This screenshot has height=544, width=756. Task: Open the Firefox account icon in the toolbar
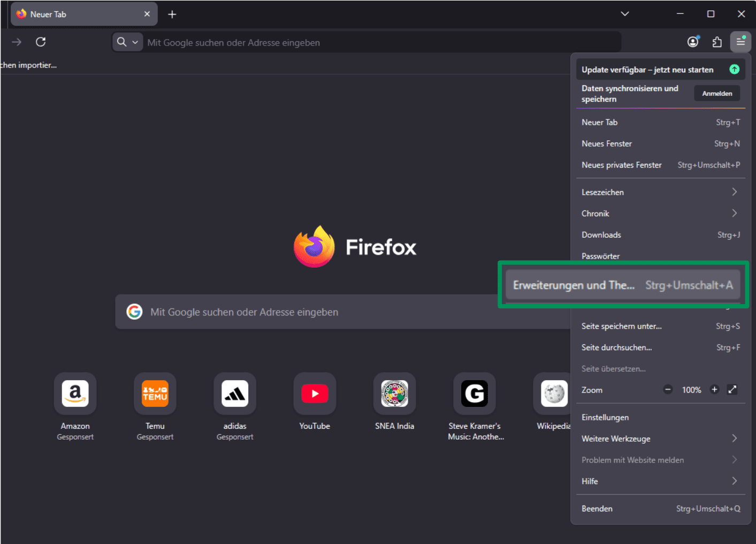click(693, 42)
